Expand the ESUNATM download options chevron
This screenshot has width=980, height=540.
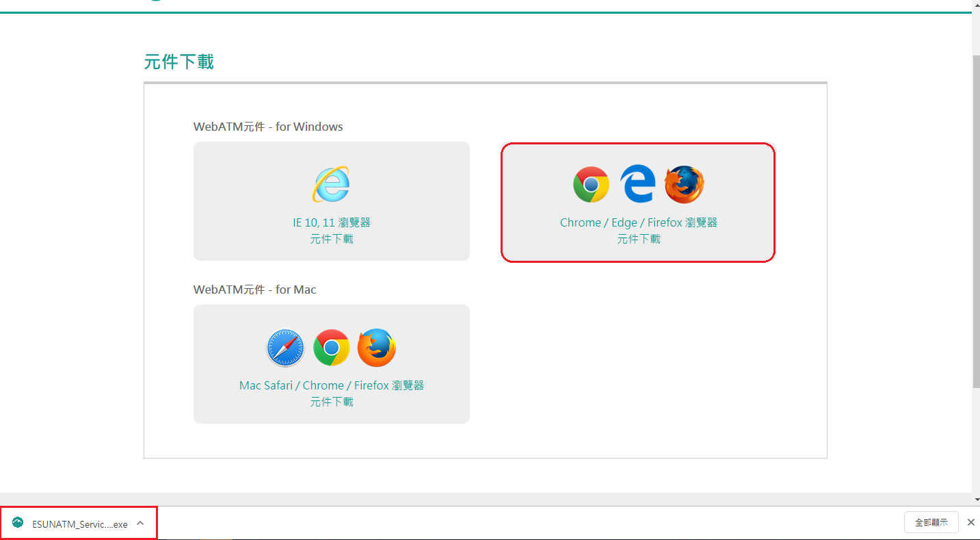(140, 524)
